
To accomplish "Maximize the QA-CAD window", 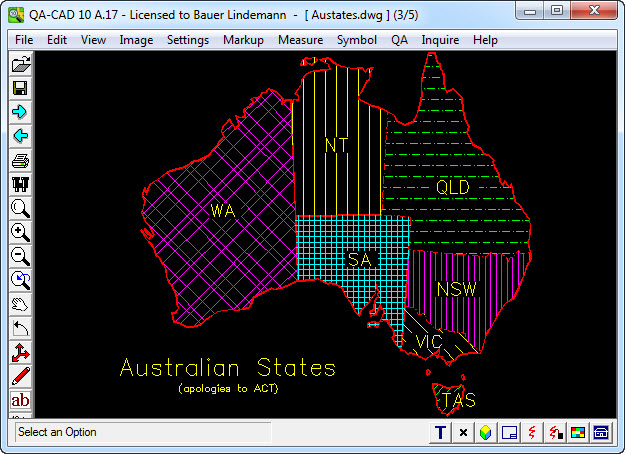I will click(x=557, y=11).
